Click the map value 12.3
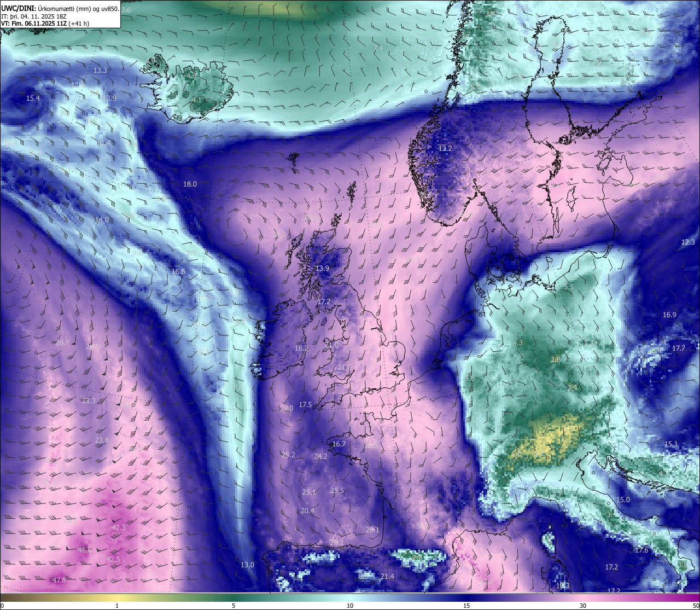 pyautogui.click(x=688, y=242)
